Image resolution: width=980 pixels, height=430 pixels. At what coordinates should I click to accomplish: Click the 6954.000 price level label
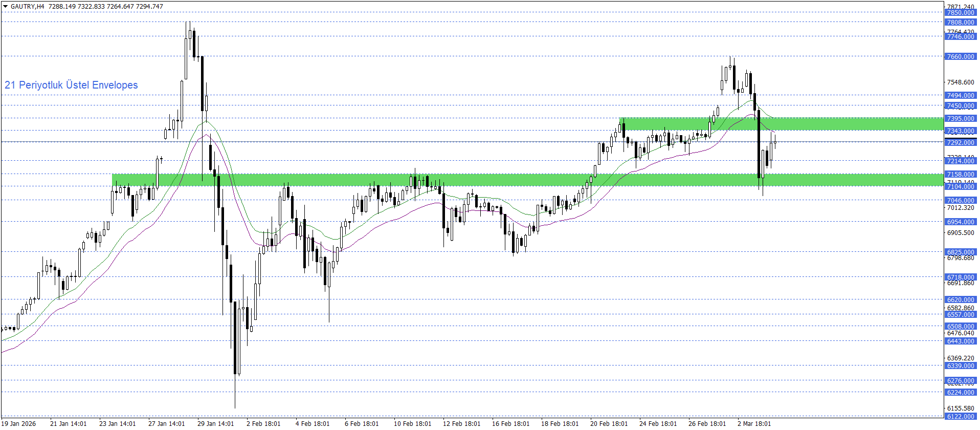tap(960, 222)
